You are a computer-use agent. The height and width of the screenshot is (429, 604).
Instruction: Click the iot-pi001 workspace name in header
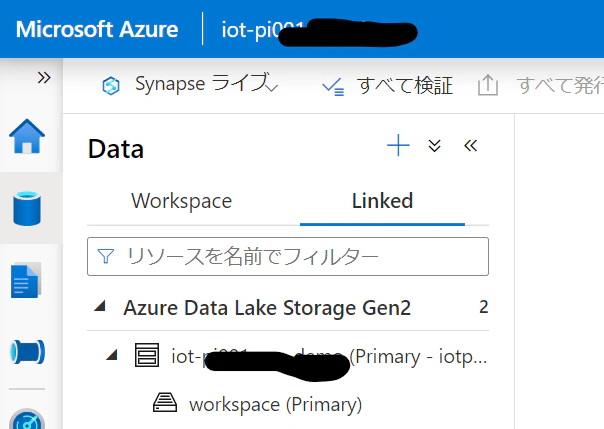pyautogui.click(x=319, y=30)
